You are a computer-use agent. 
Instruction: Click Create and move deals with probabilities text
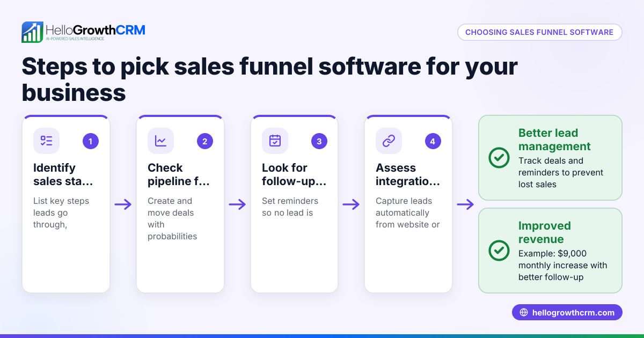[x=172, y=219]
